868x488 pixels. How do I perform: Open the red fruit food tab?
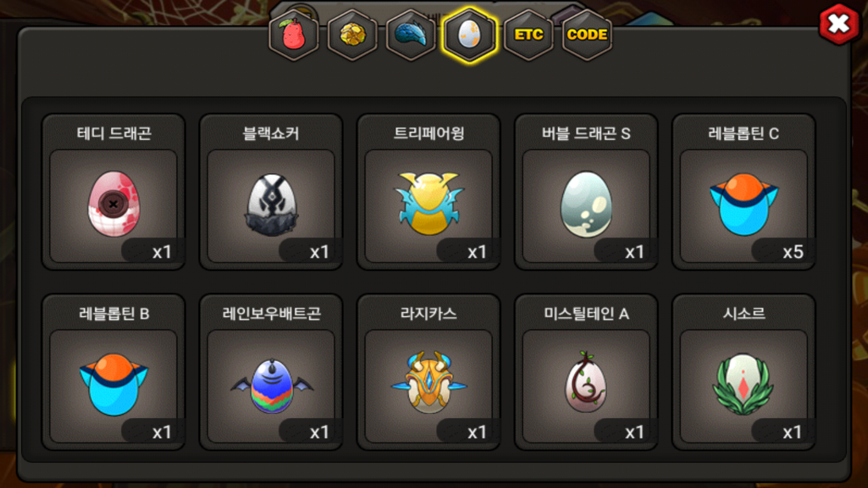(294, 35)
